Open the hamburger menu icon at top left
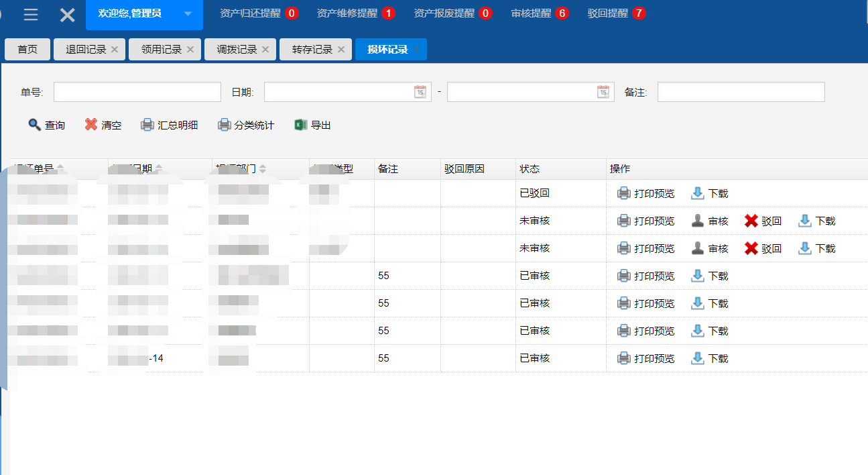The width and height of the screenshot is (868, 475). (31, 14)
